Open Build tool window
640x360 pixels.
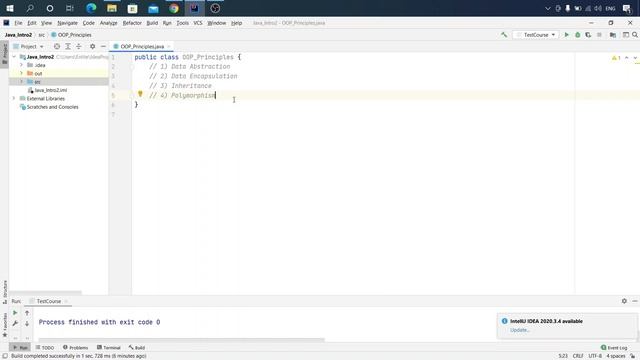coord(137,348)
